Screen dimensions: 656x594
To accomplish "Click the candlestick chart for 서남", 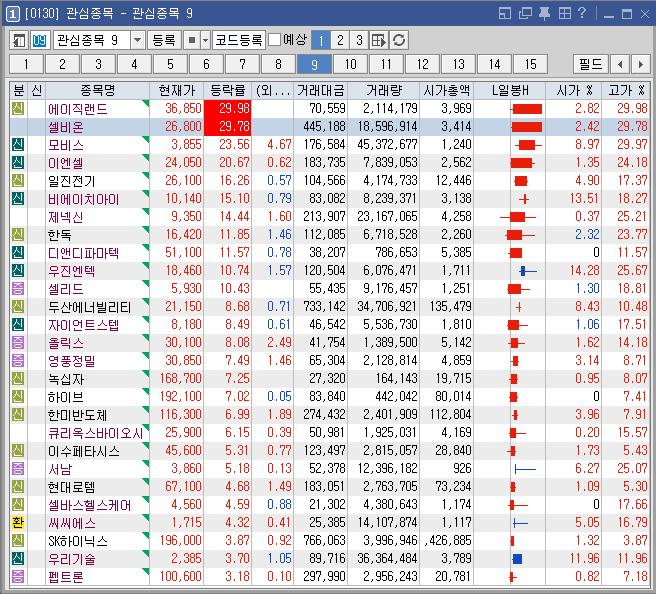I will click(525, 469).
